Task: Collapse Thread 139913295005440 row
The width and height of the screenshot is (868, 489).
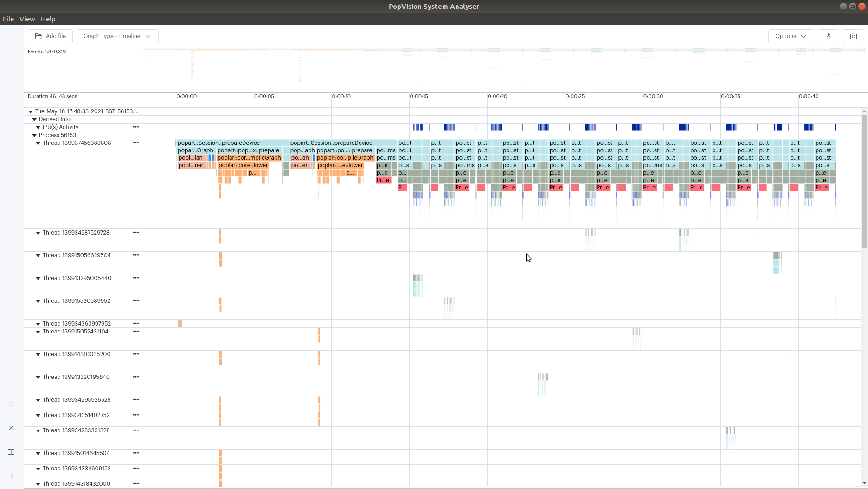Action: [x=38, y=278]
